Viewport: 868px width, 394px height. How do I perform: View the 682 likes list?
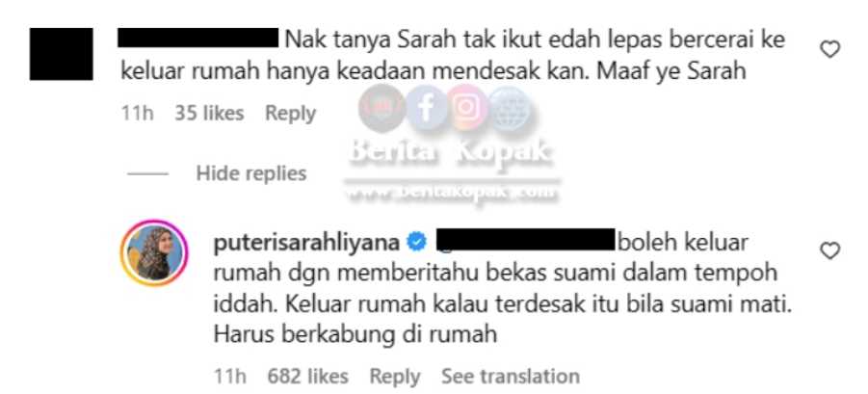307,377
